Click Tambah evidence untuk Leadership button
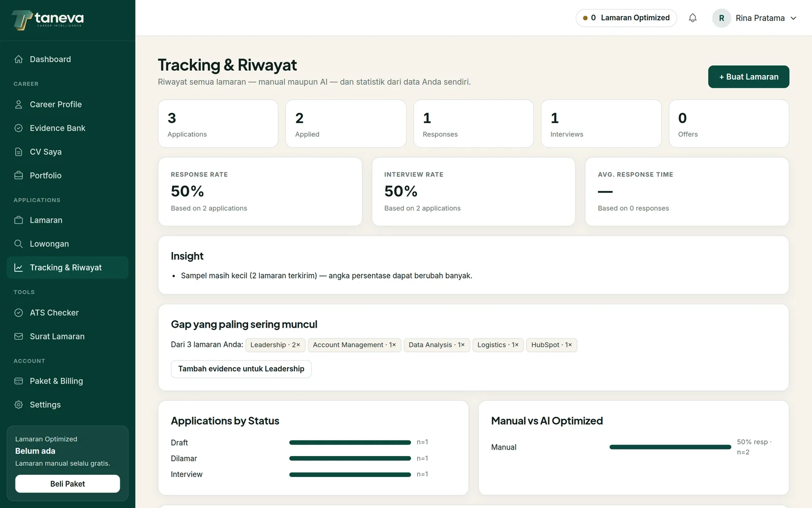Viewport: 812px width, 508px height. [x=241, y=369]
